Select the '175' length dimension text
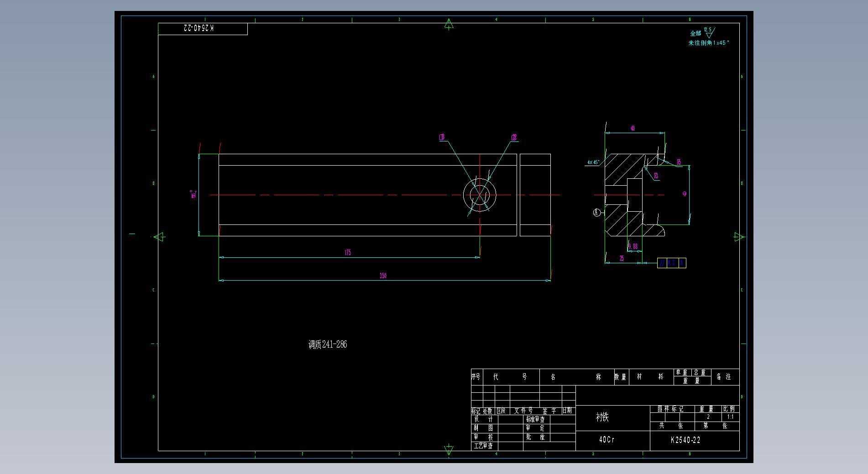The image size is (868, 474). coord(348,252)
